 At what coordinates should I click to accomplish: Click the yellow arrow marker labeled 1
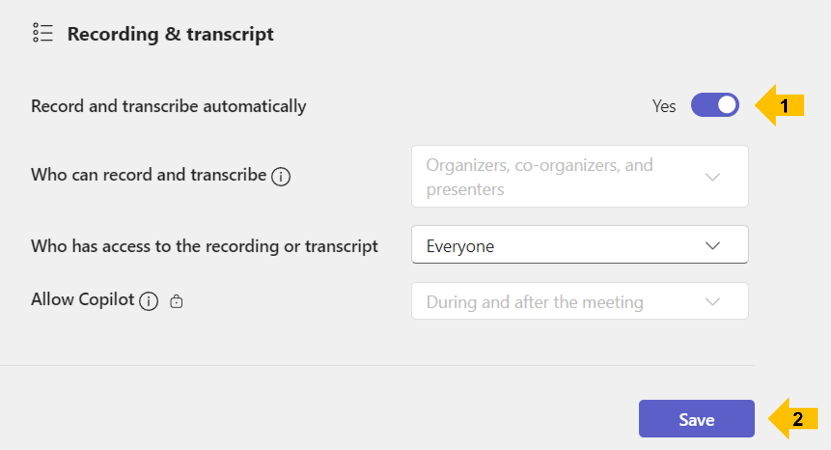780,105
